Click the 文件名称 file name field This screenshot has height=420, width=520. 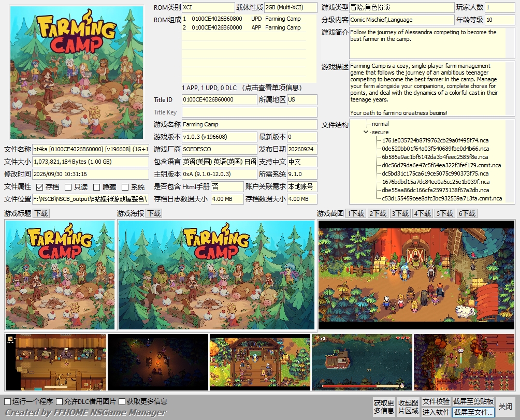[91, 149]
